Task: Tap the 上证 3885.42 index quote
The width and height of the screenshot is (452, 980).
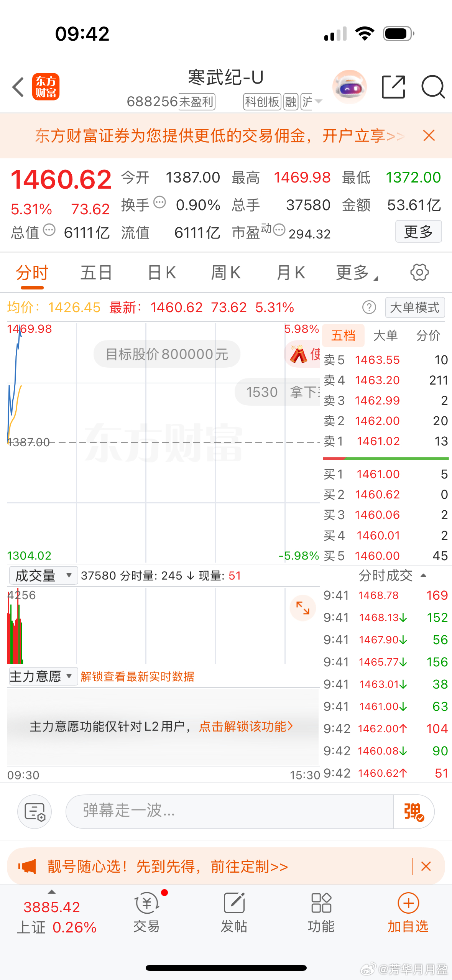Action: (56, 917)
